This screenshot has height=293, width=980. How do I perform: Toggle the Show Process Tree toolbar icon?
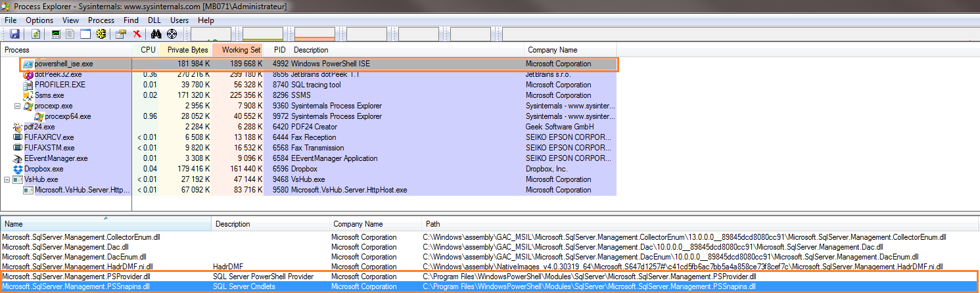coord(70,34)
